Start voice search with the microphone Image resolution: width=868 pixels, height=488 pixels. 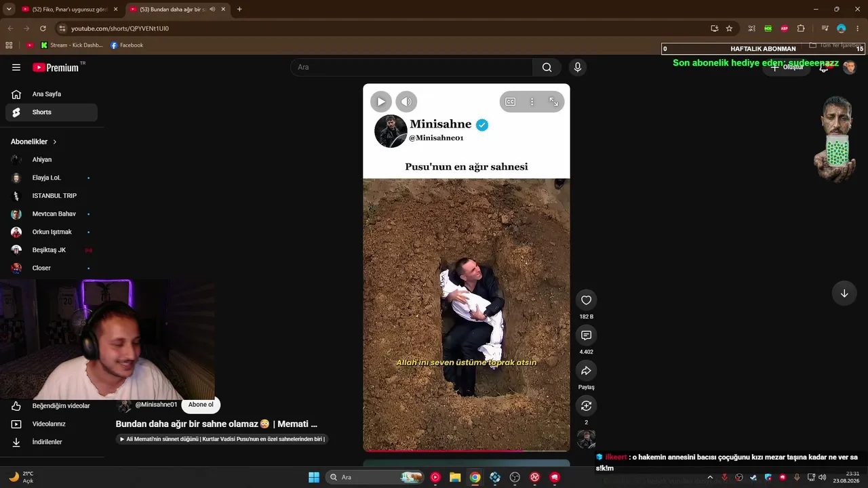(x=578, y=67)
